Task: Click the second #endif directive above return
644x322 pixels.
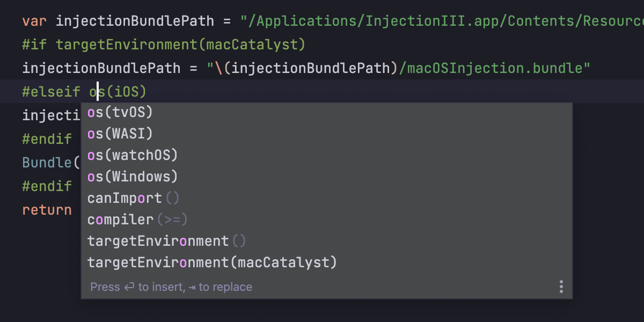Action: [x=47, y=186]
